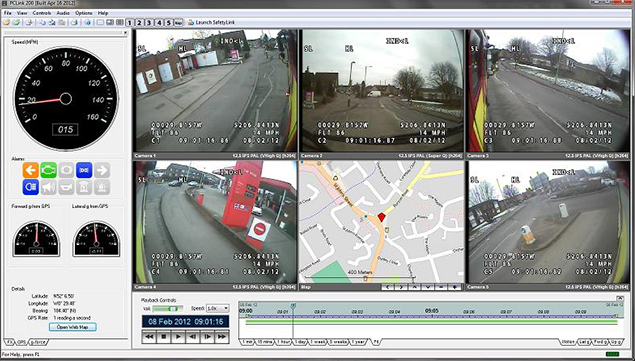Click the rewind playback button
This screenshot has width=635, height=361.
pyautogui.click(x=149, y=337)
